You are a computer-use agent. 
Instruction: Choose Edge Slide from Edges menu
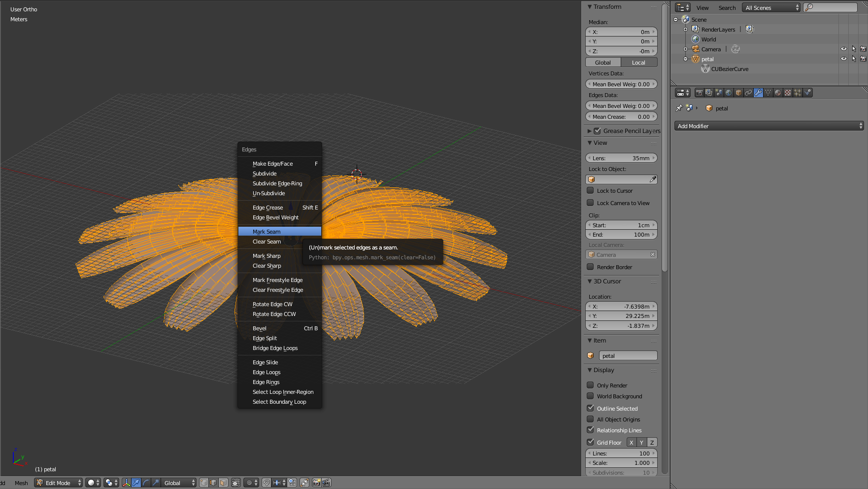tap(280, 362)
